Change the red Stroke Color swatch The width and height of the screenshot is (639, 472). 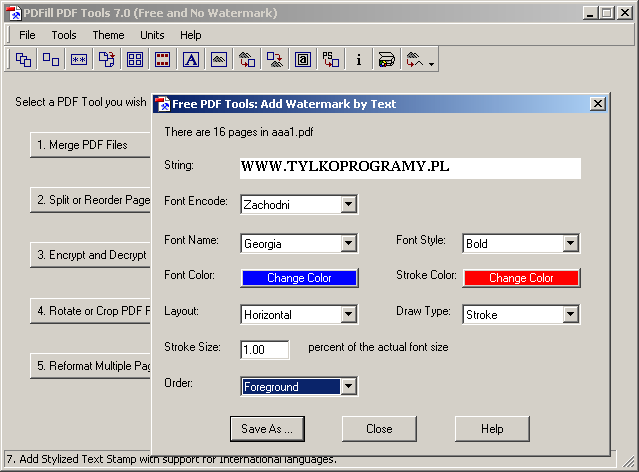pyautogui.click(x=521, y=278)
